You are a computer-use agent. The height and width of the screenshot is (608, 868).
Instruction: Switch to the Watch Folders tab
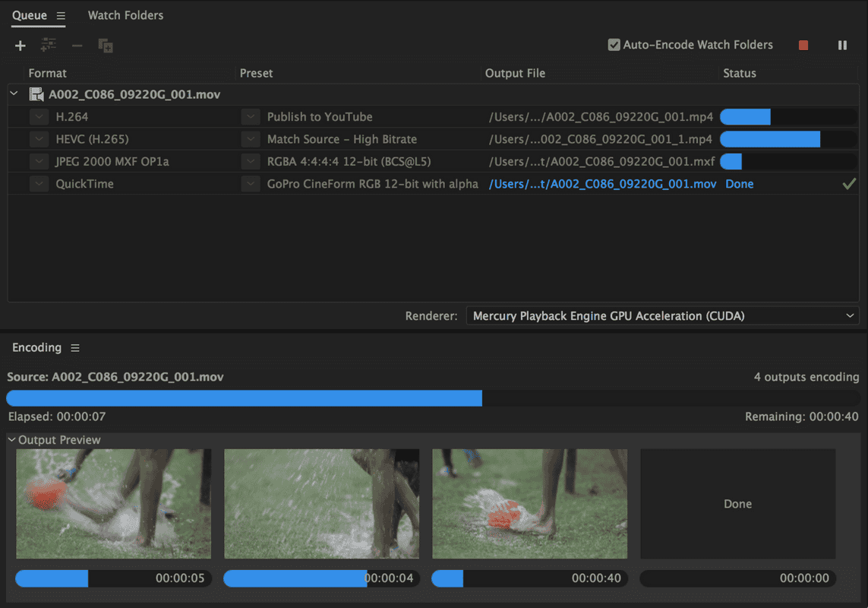click(125, 15)
